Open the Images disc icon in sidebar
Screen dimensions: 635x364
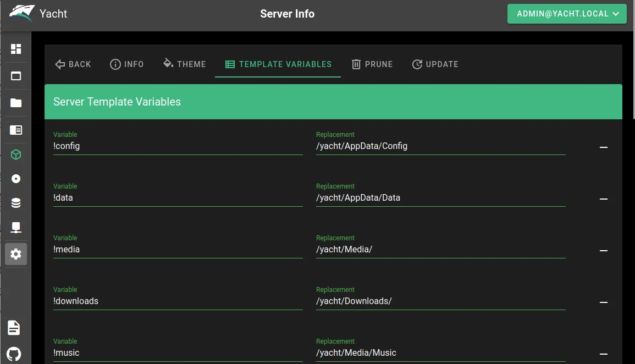pyautogui.click(x=16, y=179)
